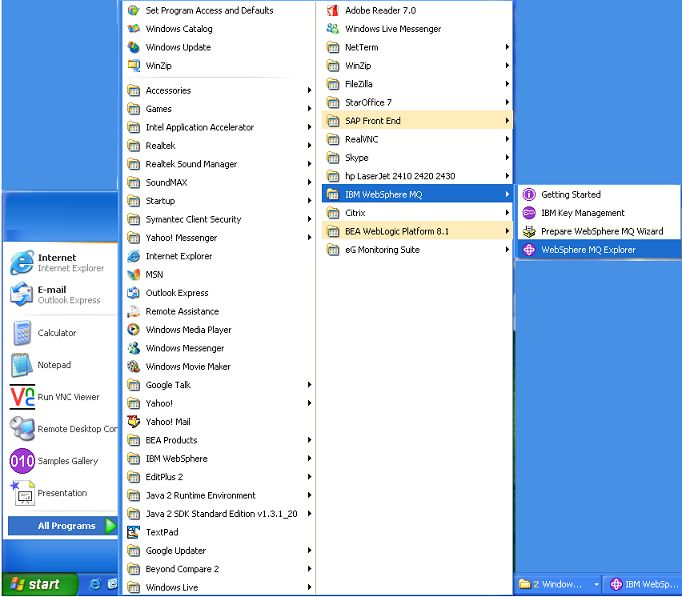Click the WinZip program icon in left column
The image size is (682, 597).
click(x=134, y=66)
